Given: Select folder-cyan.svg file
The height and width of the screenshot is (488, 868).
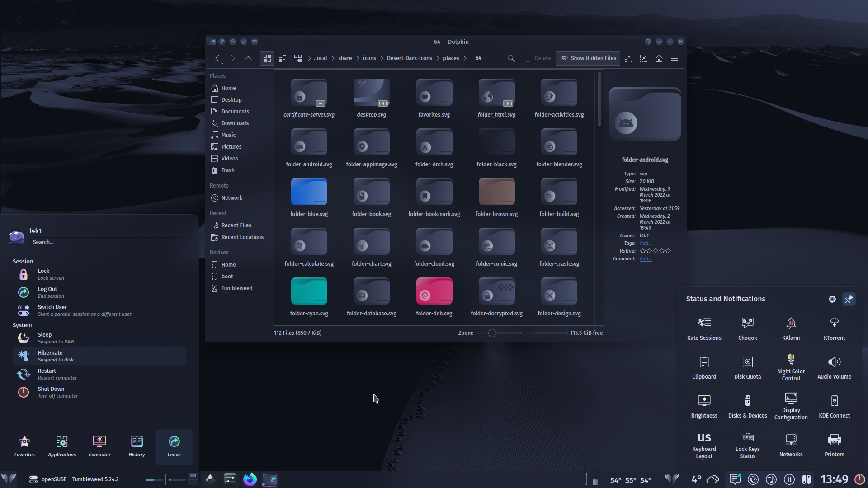Looking at the screenshot, I should pyautogui.click(x=309, y=297).
